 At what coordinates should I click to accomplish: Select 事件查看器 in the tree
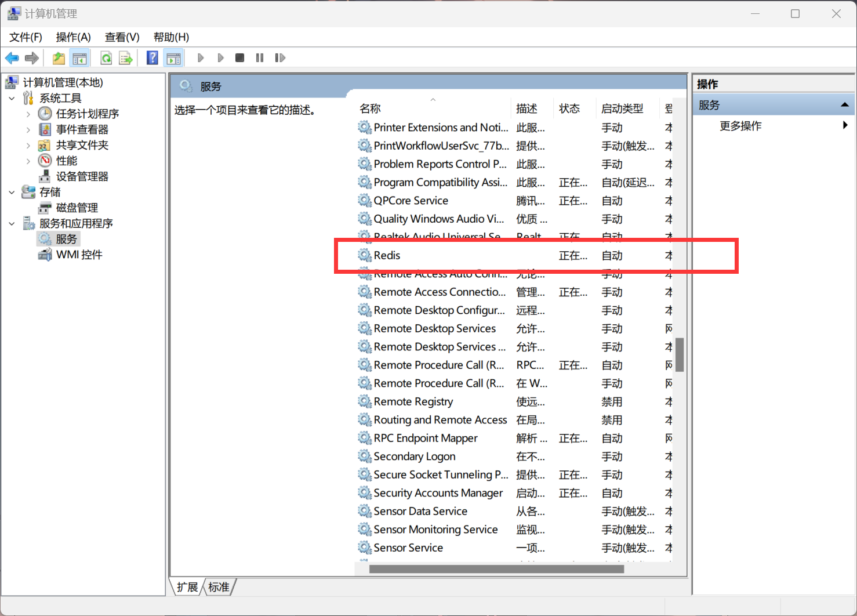(x=82, y=129)
